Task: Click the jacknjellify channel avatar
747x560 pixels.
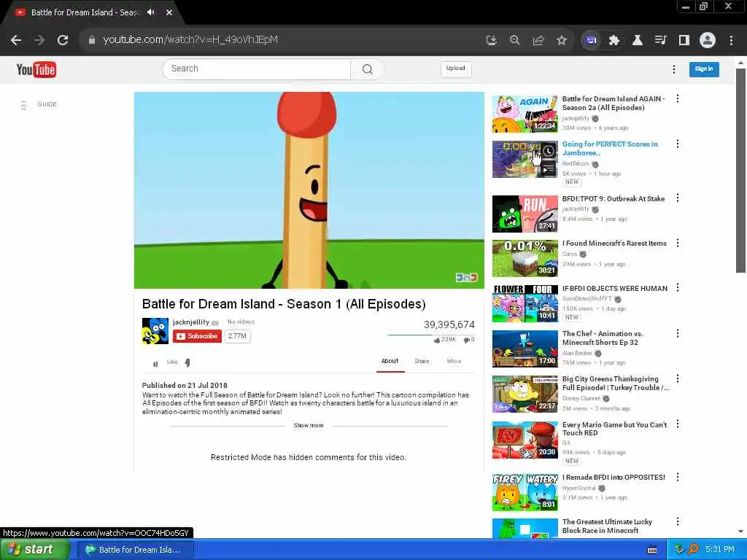Action: click(x=155, y=331)
